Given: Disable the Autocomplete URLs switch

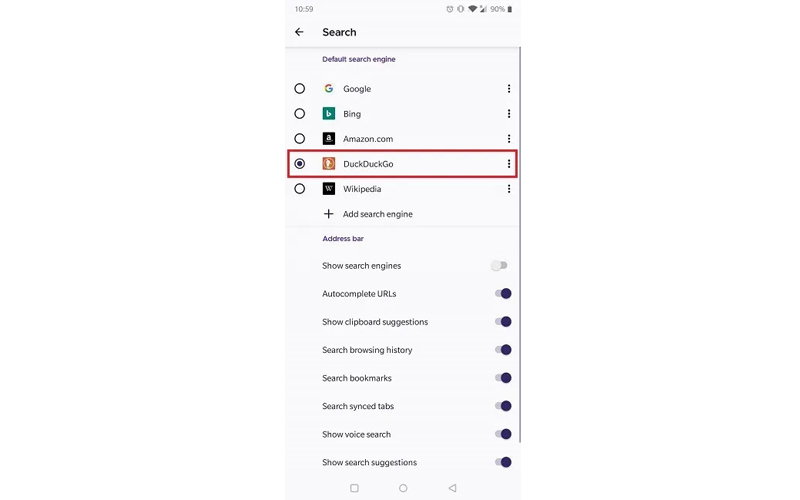Looking at the screenshot, I should click(x=502, y=294).
